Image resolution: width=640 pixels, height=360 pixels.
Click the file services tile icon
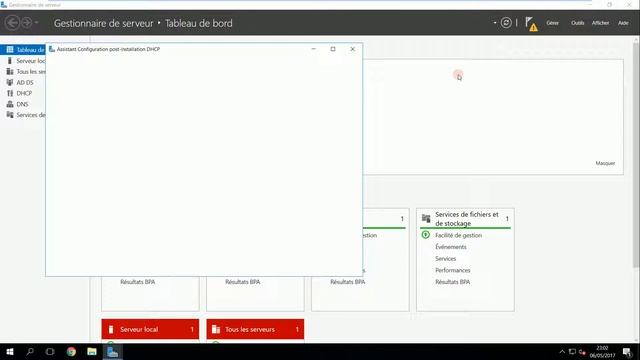(426, 218)
